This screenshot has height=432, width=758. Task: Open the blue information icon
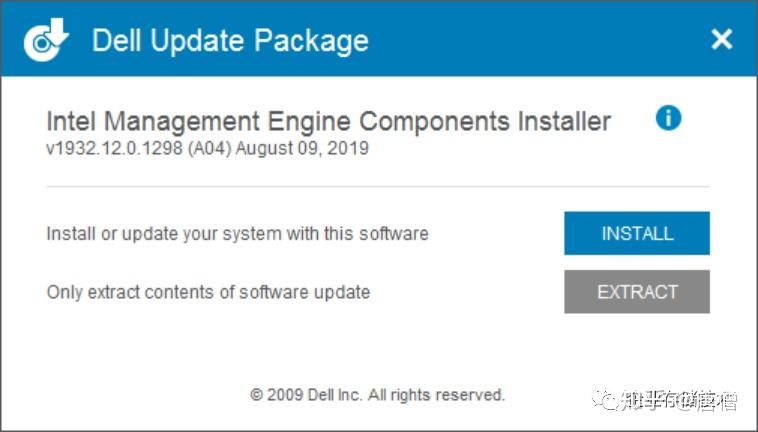[668, 118]
